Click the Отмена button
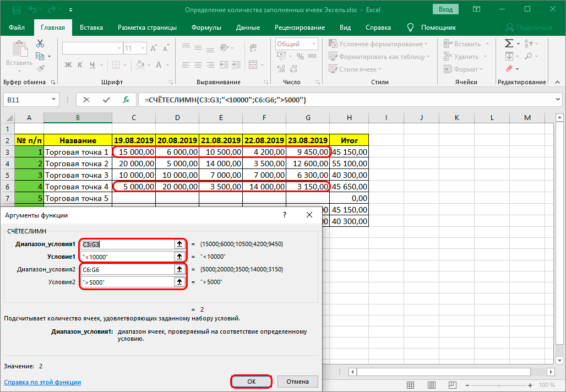Image resolution: width=566 pixels, height=392 pixels. [297, 382]
